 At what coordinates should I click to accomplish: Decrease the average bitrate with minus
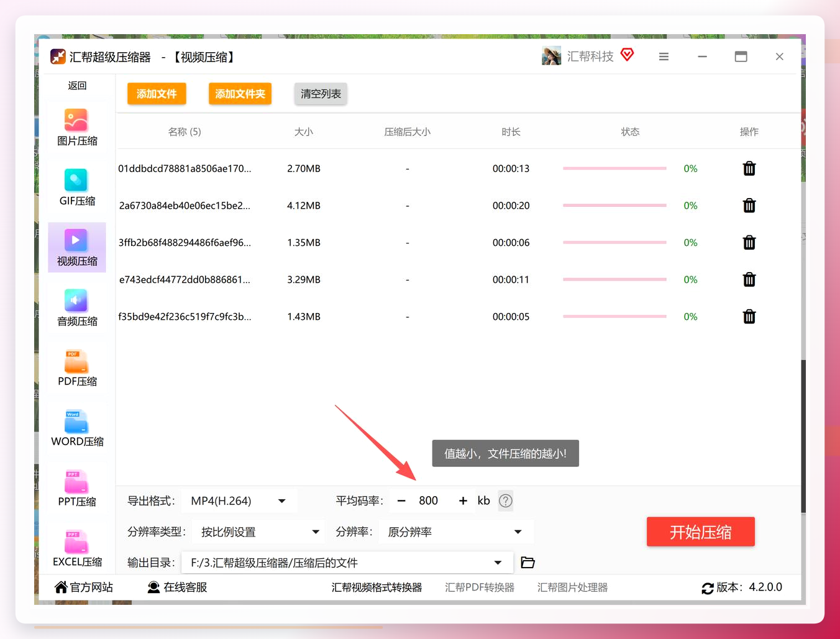(401, 501)
